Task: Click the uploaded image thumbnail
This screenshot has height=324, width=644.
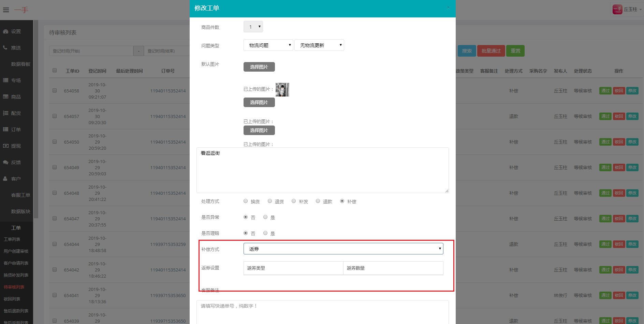Action: click(282, 90)
